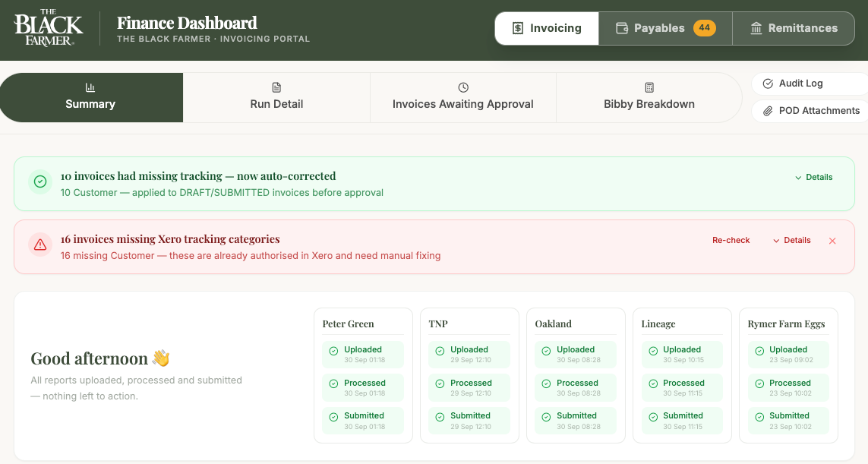
Task: Click 'THE BLACK FARMER · INVOICING PORTAL' subtitle
Action: 213,39
